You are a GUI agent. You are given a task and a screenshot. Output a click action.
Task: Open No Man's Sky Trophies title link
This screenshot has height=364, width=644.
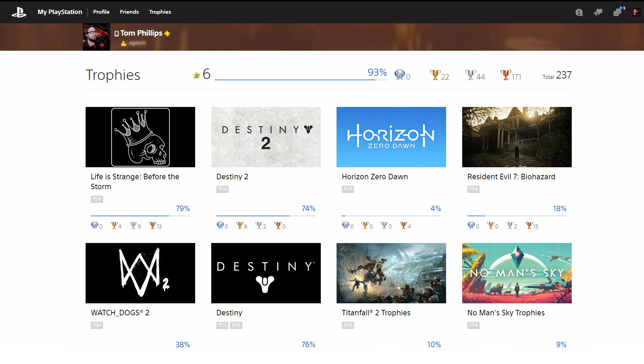506,313
